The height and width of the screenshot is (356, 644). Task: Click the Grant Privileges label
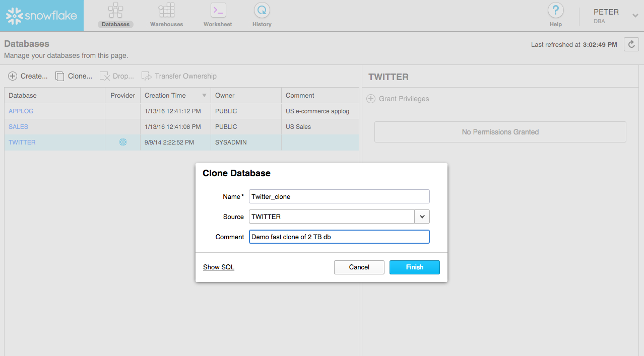point(404,99)
